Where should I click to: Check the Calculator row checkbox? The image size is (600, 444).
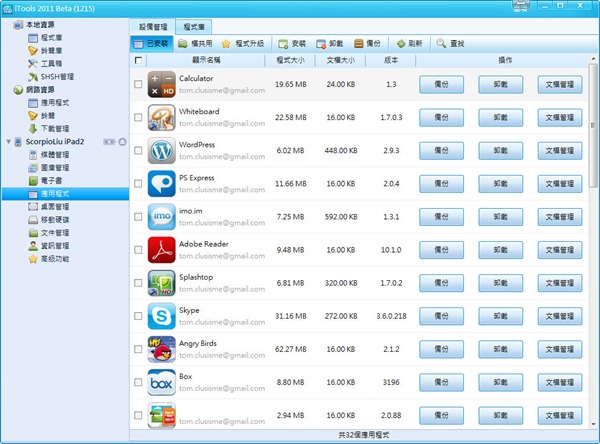138,84
